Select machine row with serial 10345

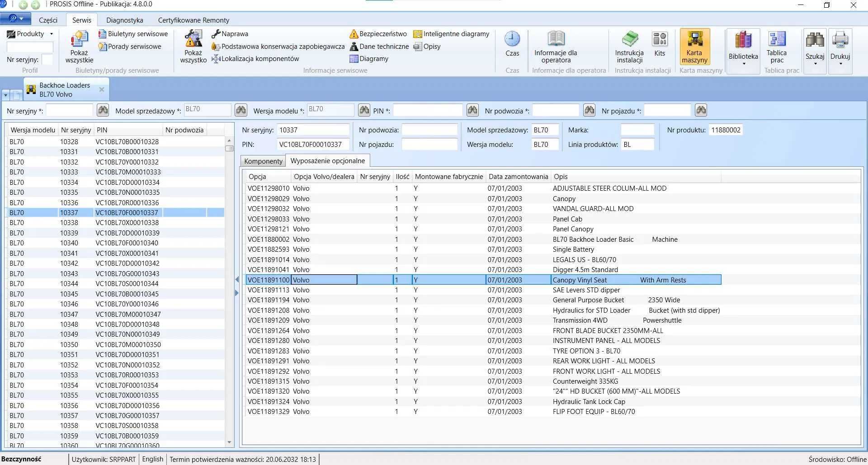pos(116,294)
